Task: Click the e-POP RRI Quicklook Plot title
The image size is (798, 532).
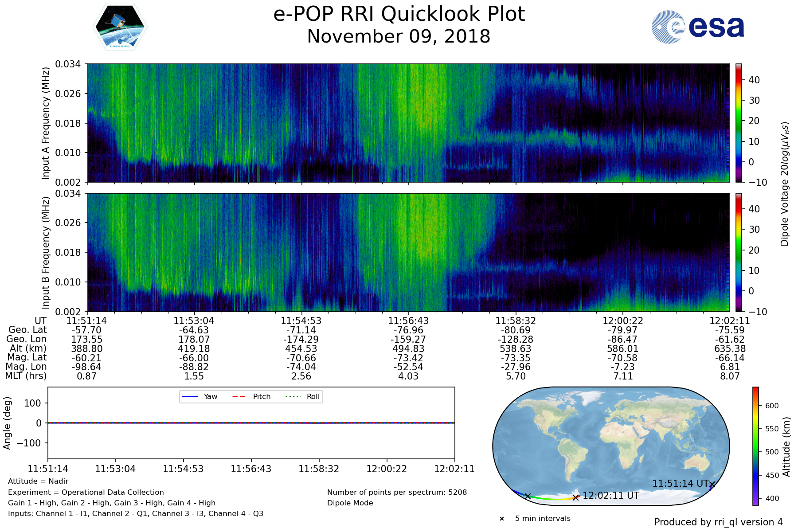Action: [x=399, y=14]
